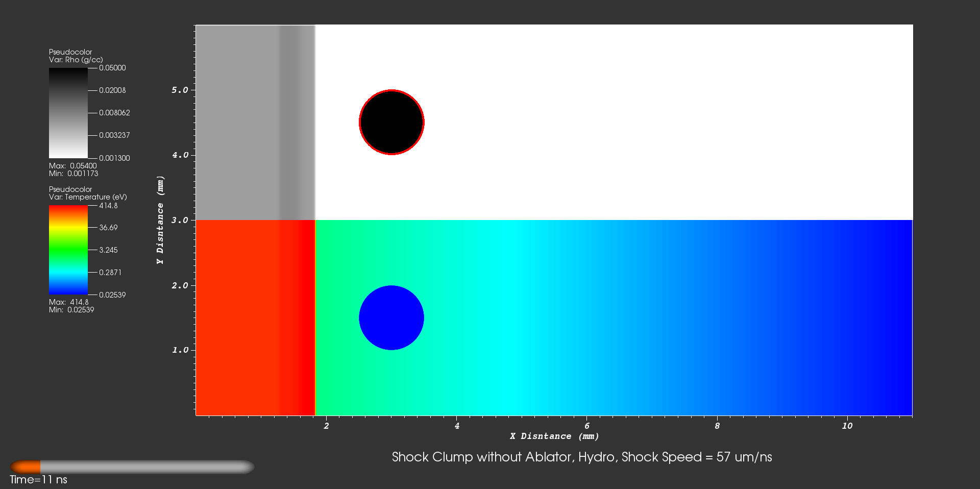Click the grayscale Rho density color bar
980x489 pixels.
click(x=68, y=113)
